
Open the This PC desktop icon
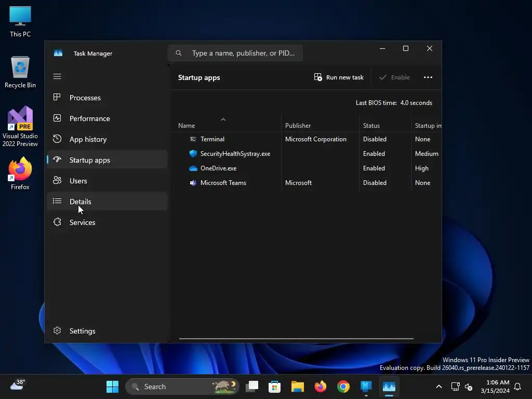pos(20,22)
